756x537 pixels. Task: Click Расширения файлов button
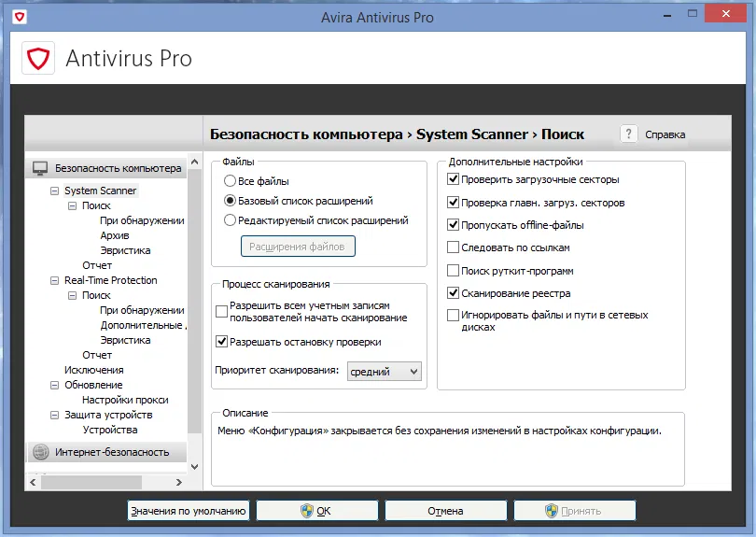point(298,247)
